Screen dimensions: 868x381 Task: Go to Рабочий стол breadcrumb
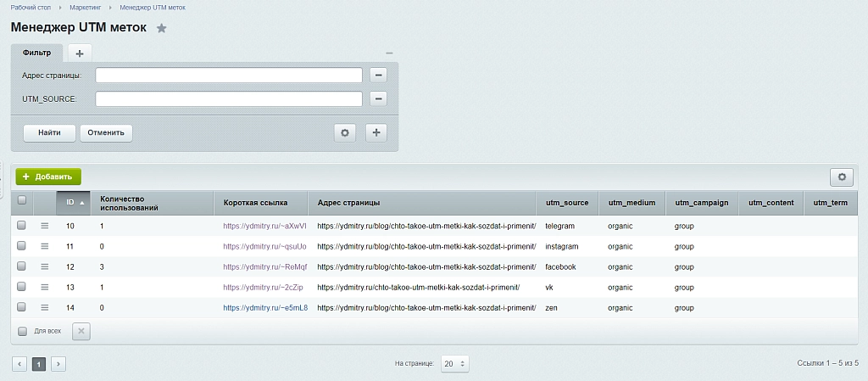31,8
